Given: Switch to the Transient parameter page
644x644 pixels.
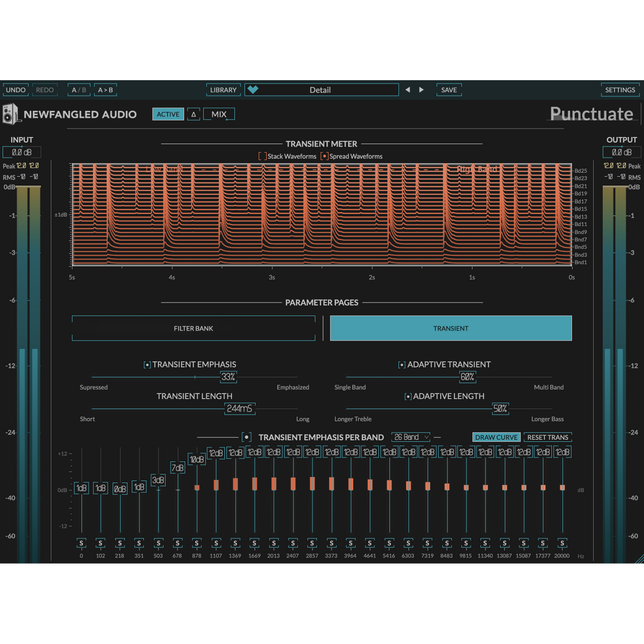Looking at the screenshot, I should coord(451,328).
